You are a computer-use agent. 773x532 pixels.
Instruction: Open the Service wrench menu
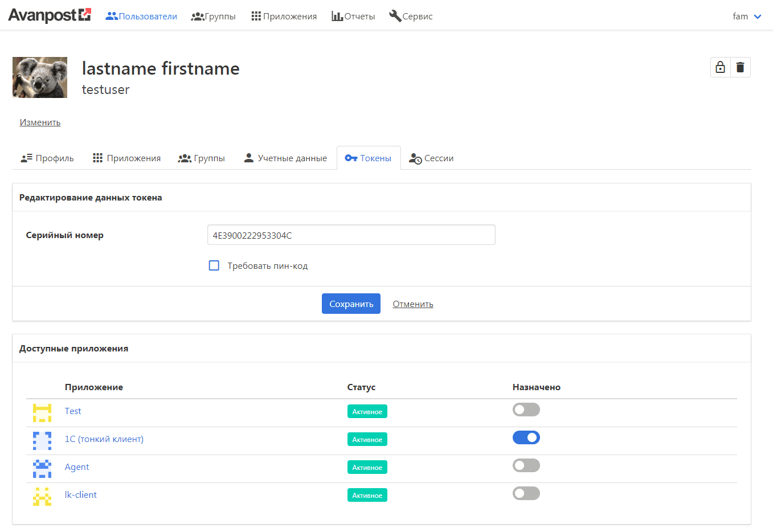point(411,17)
